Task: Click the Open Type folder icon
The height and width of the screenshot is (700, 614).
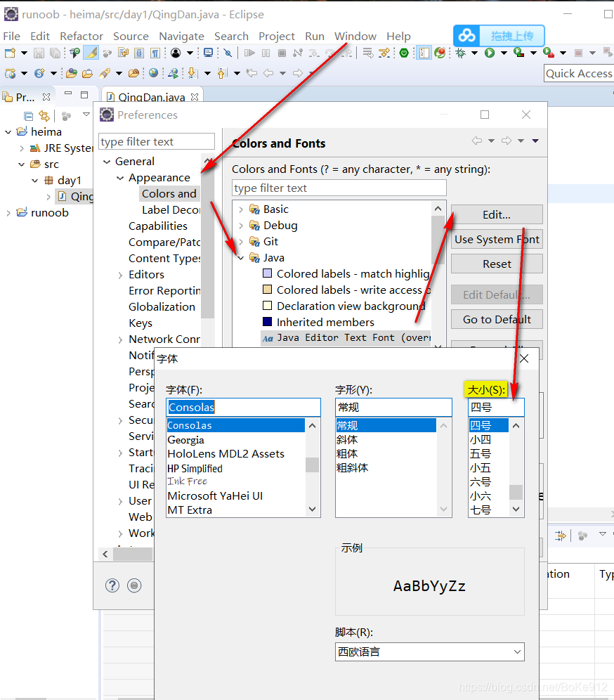Action: pyautogui.click(x=72, y=73)
